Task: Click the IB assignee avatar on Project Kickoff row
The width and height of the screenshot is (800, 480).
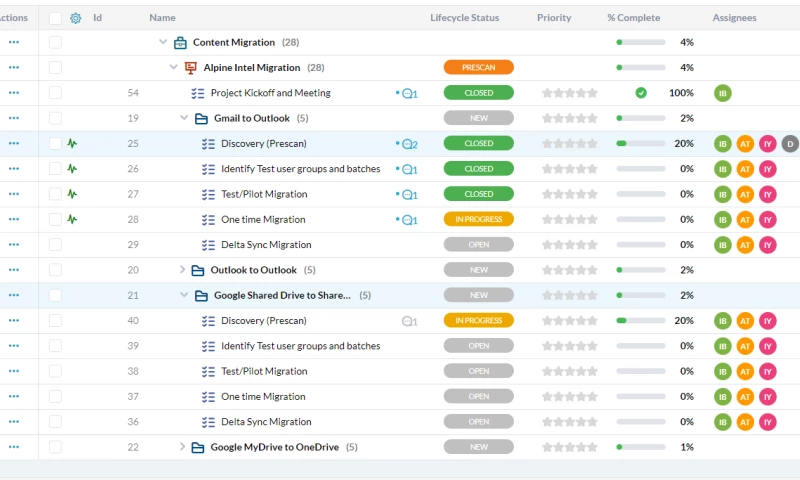Action: [x=722, y=93]
